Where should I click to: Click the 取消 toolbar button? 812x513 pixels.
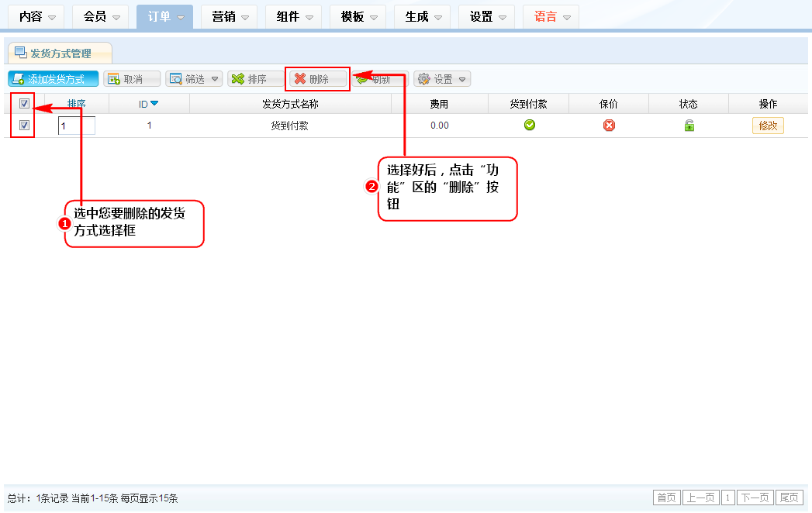point(132,79)
